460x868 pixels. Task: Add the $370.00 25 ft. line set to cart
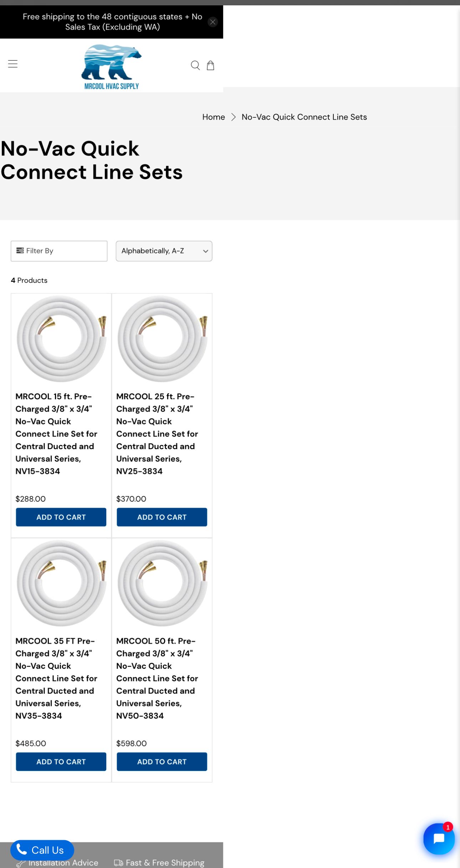point(162,517)
